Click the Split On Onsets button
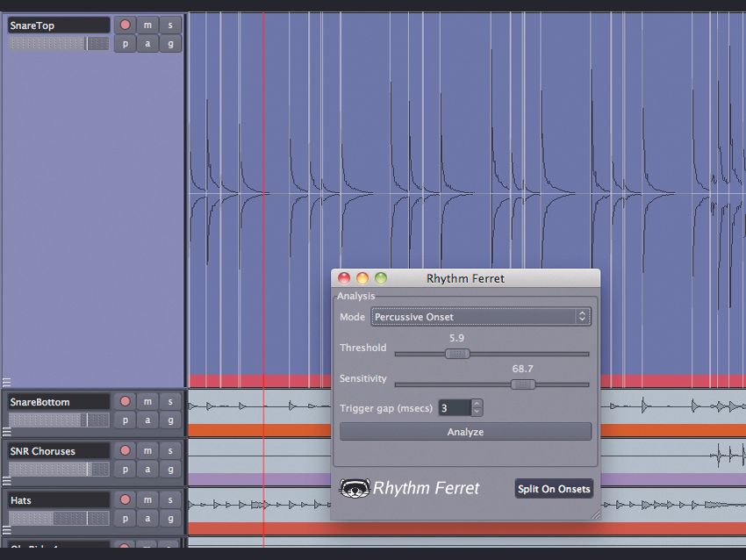746x560 pixels. click(554, 489)
